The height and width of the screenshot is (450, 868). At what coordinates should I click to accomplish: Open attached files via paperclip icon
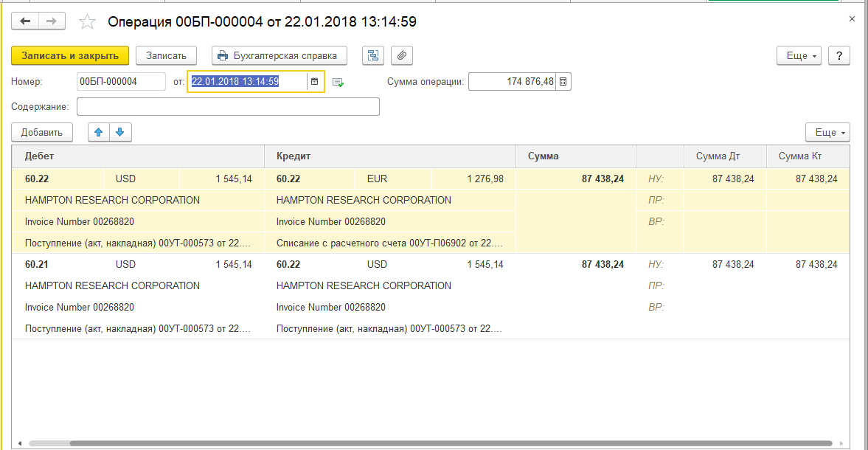402,55
